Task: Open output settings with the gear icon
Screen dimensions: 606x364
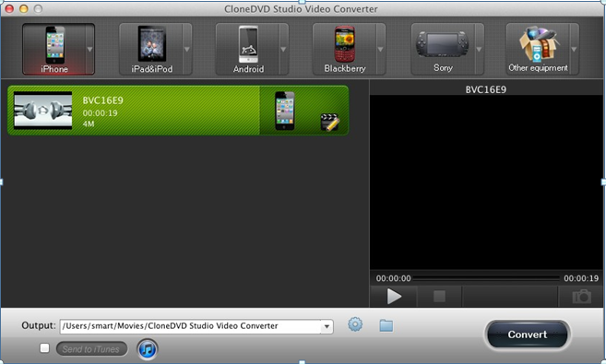Action: point(355,324)
